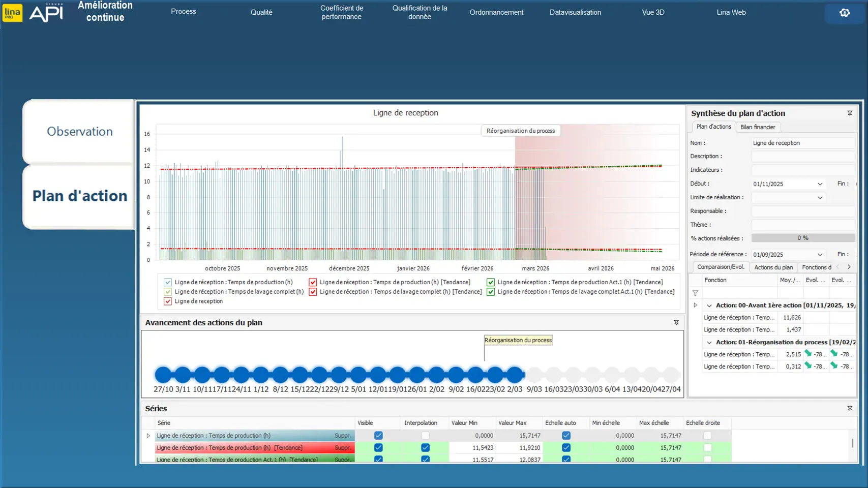Click the API logo in header
The height and width of the screenshot is (488, 868).
(x=46, y=13)
